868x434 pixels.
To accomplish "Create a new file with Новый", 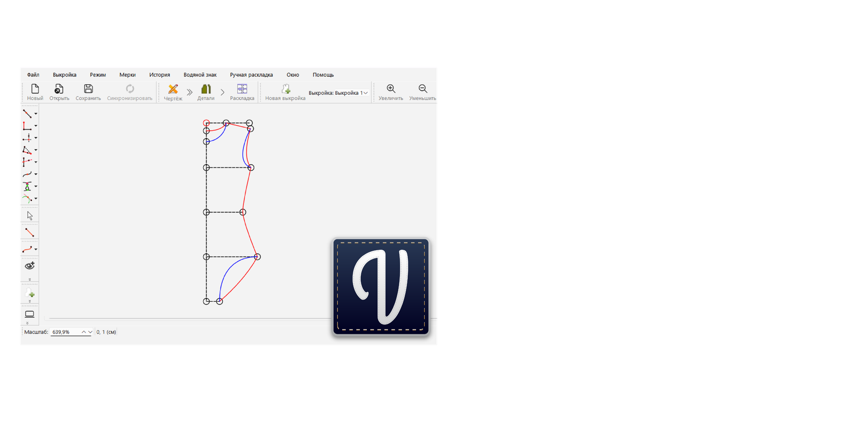I will pos(35,92).
